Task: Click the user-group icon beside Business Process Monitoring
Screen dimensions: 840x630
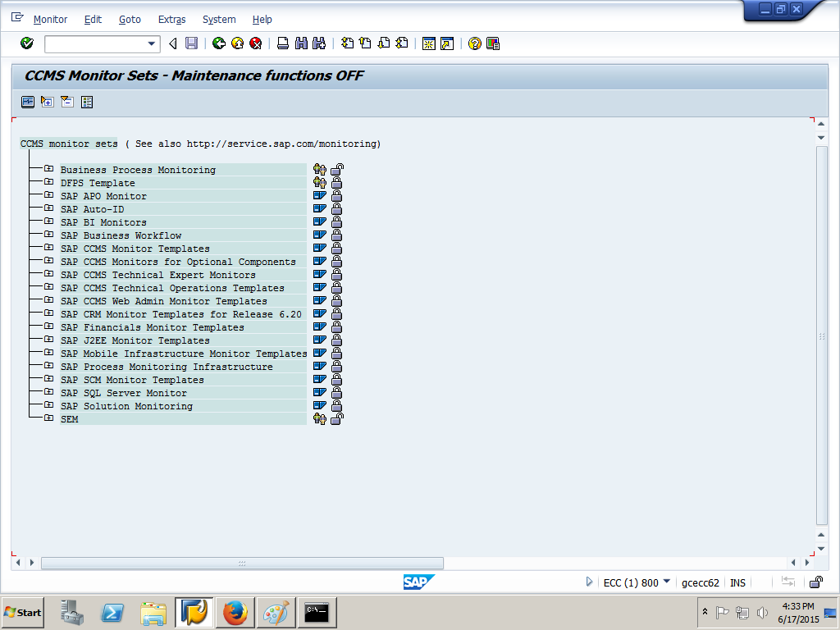Action: click(x=320, y=170)
